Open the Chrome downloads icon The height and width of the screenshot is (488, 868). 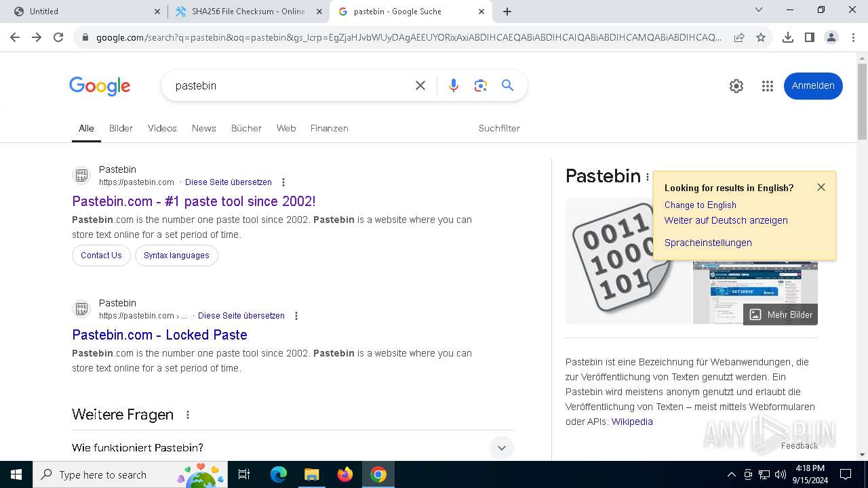point(787,37)
